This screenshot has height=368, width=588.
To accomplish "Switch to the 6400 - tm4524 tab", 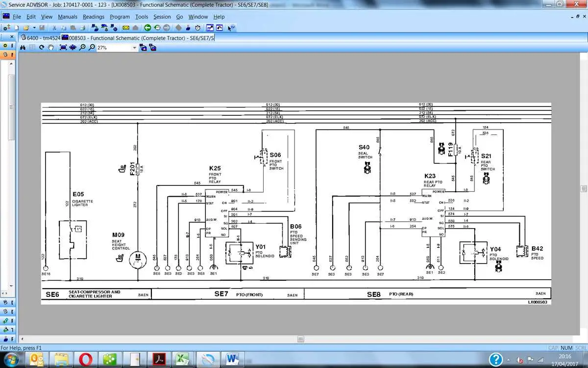I will pyautogui.click(x=40, y=38).
